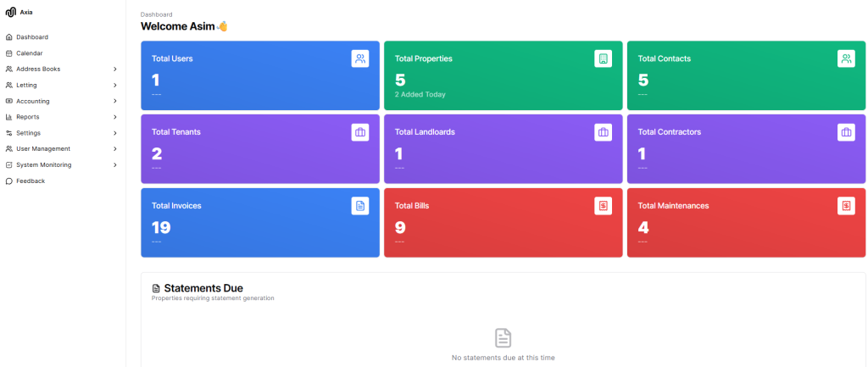Click the Total Invoices document icon
The height and width of the screenshot is (367, 868).
pos(360,206)
